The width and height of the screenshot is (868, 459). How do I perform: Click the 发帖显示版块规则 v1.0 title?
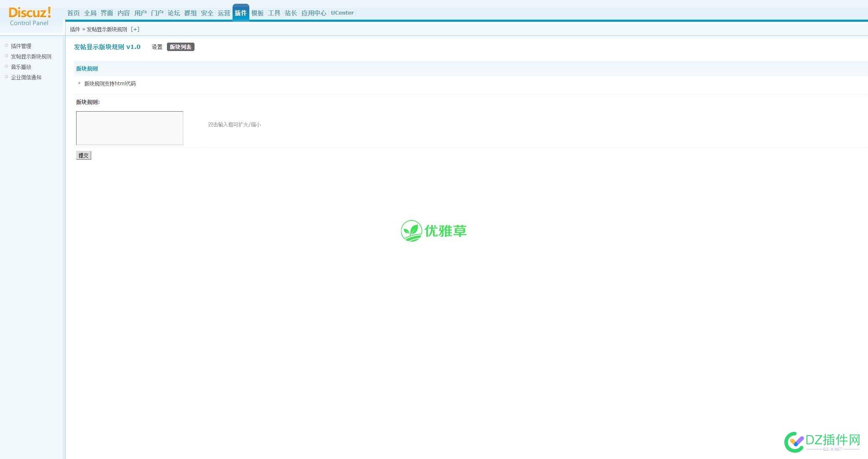[107, 47]
